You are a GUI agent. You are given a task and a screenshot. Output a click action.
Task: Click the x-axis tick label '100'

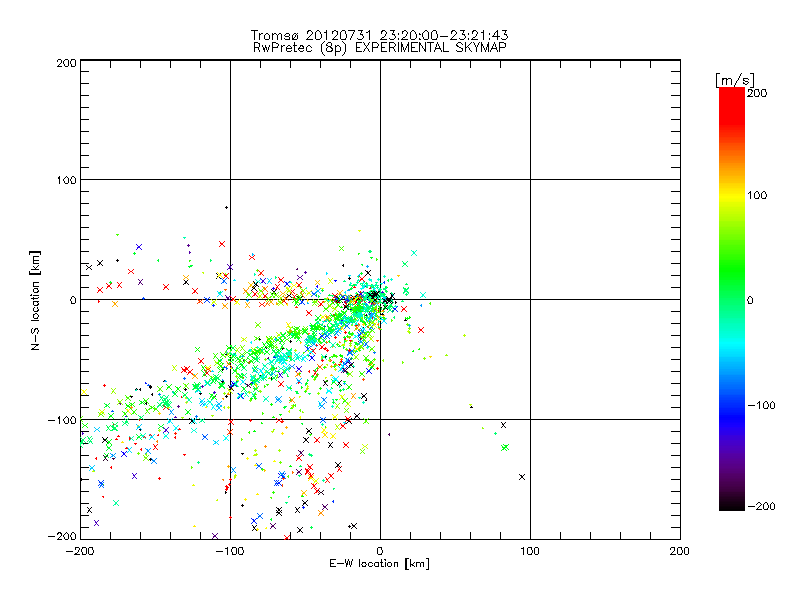pyautogui.click(x=530, y=551)
